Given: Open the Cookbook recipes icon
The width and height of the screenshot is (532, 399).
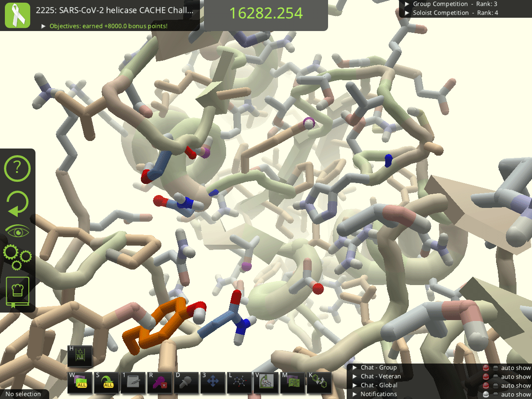Looking at the screenshot, I should coord(17,292).
